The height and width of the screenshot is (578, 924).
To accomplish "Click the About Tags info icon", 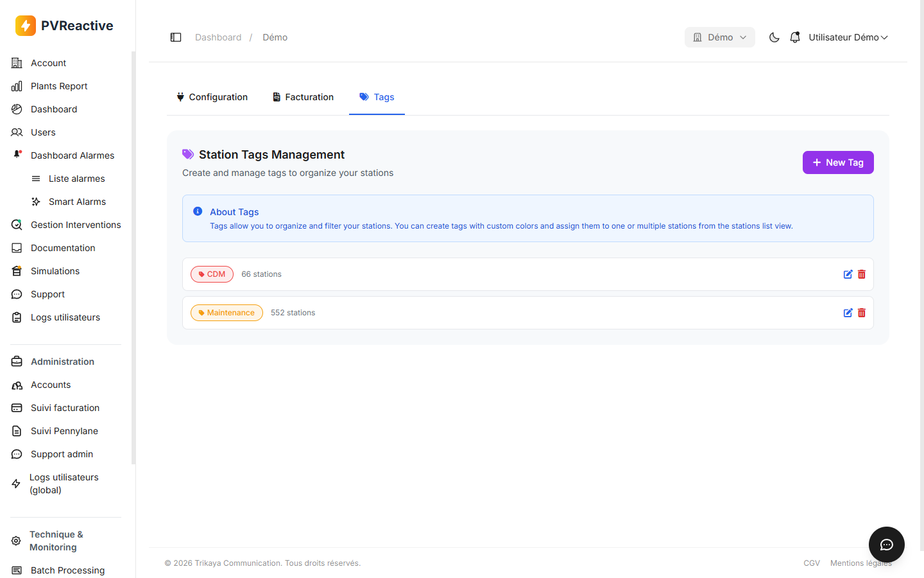I will tap(198, 211).
